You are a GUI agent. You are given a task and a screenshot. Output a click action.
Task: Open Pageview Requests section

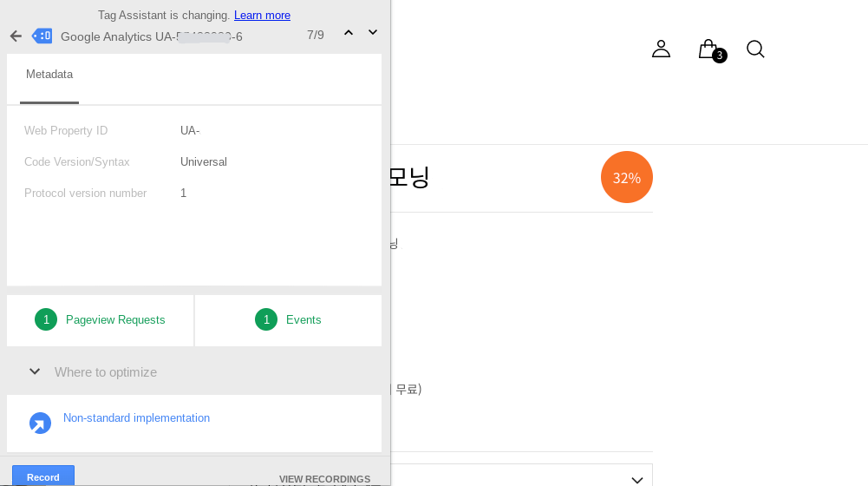pos(101,319)
